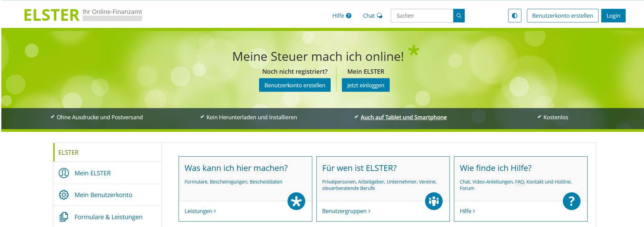Click the Hilfe question mark icon
Image resolution: width=644 pixels, height=227 pixels.
(349, 16)
